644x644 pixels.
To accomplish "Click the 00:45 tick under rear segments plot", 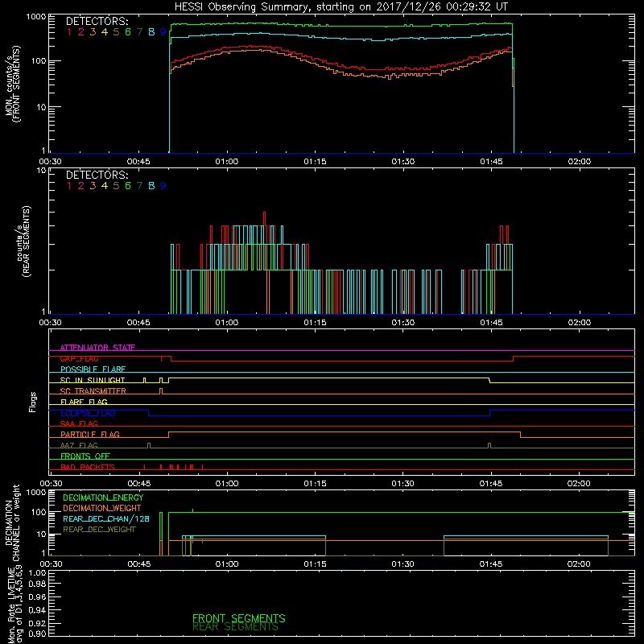I will (x=138, y=323).
